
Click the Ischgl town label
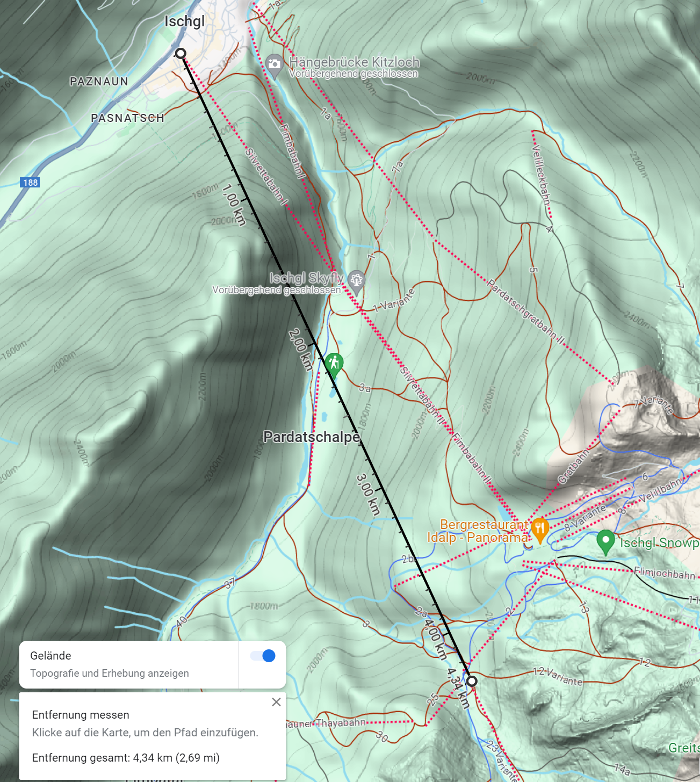point(184,21)
